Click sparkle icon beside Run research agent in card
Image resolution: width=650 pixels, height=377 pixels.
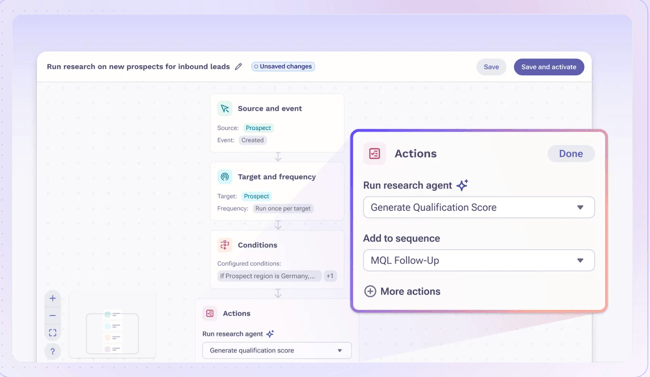click(270, 334)
